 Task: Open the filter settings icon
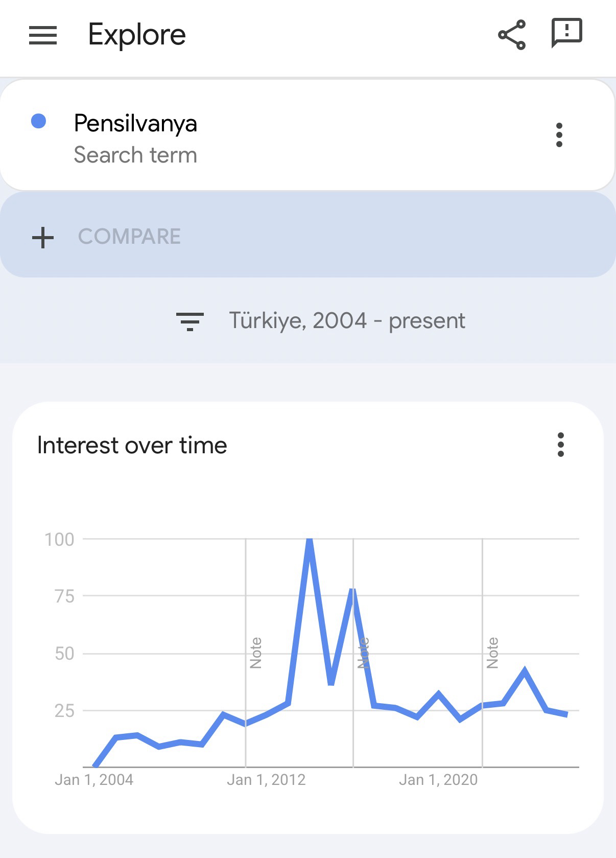190,321
